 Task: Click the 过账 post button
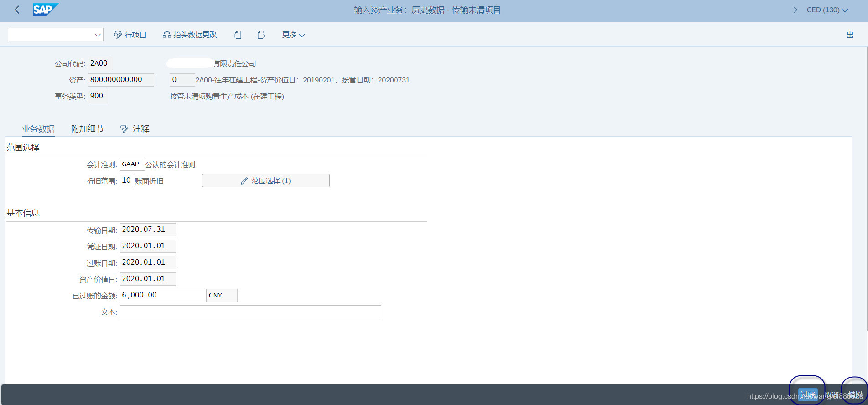tap(807, 395)
